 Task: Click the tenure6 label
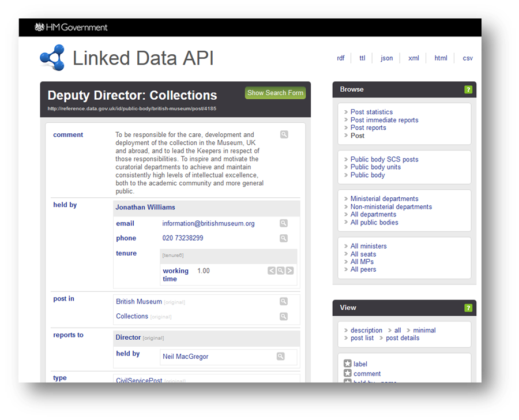coord(173,256)
